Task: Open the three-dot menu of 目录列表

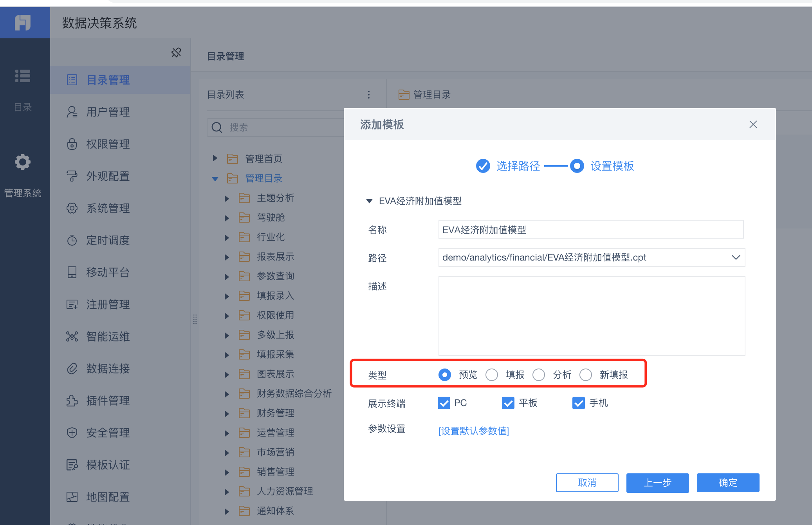Action: click(368, 95)
